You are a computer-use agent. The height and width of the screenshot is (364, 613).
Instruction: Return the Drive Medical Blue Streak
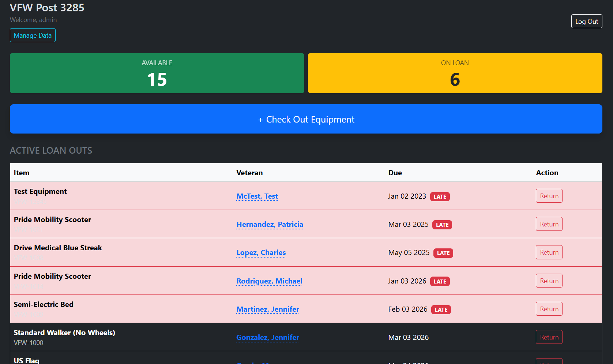549,252
